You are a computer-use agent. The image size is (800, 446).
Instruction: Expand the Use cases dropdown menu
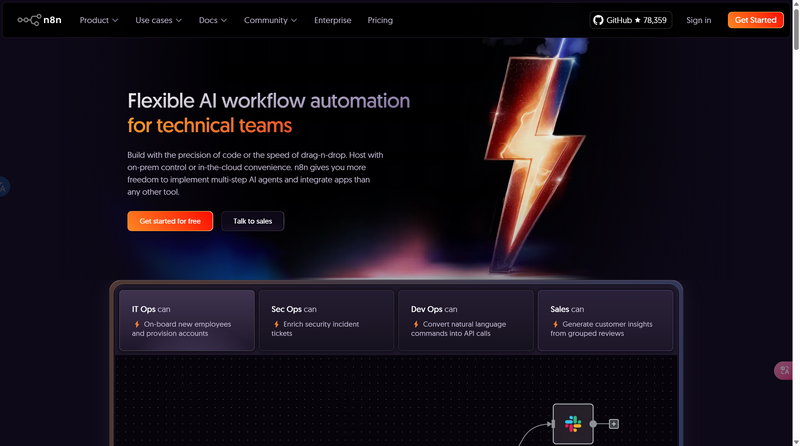tap(159, 20)
